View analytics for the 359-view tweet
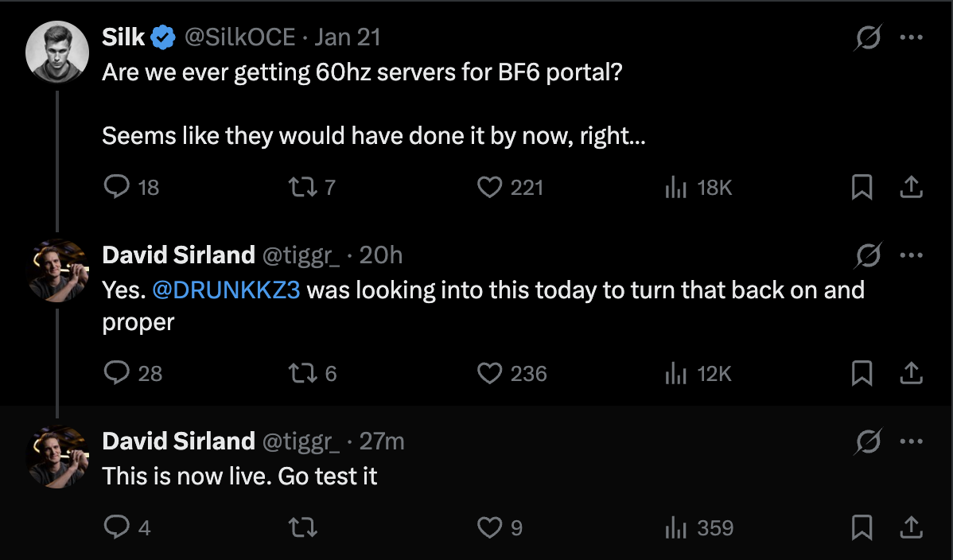 point(675,527)
